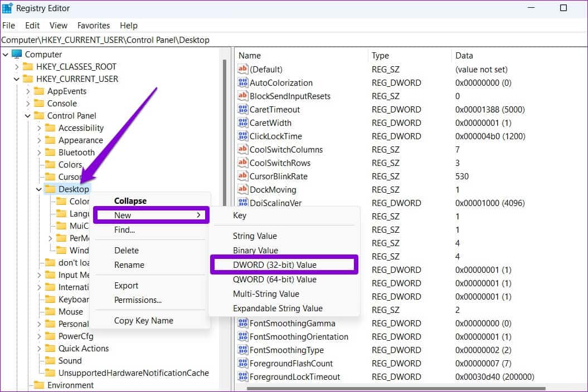Click the DWORD icon beside FontSmoothingGamma
The image size is (588, 392).
[x=242, y=323]
